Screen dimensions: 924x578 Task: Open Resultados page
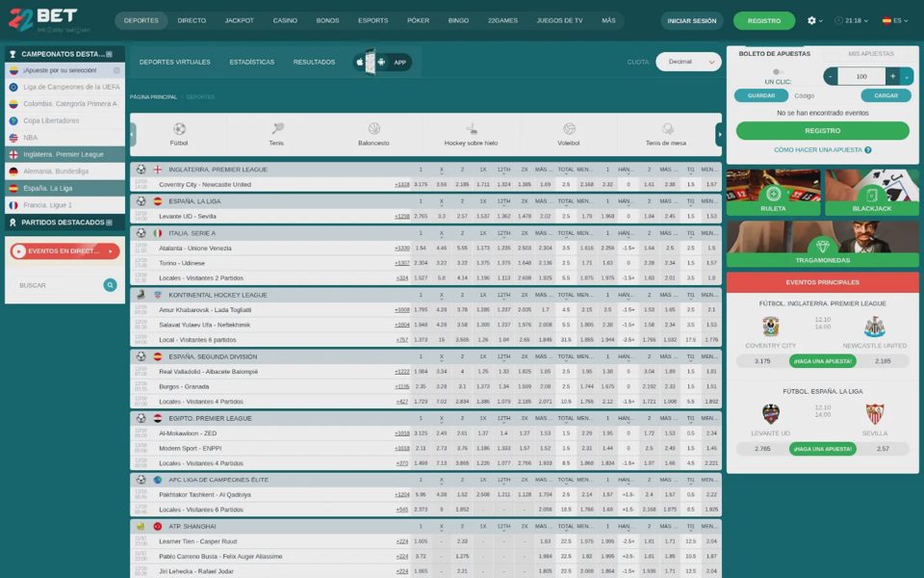[314, 62]
